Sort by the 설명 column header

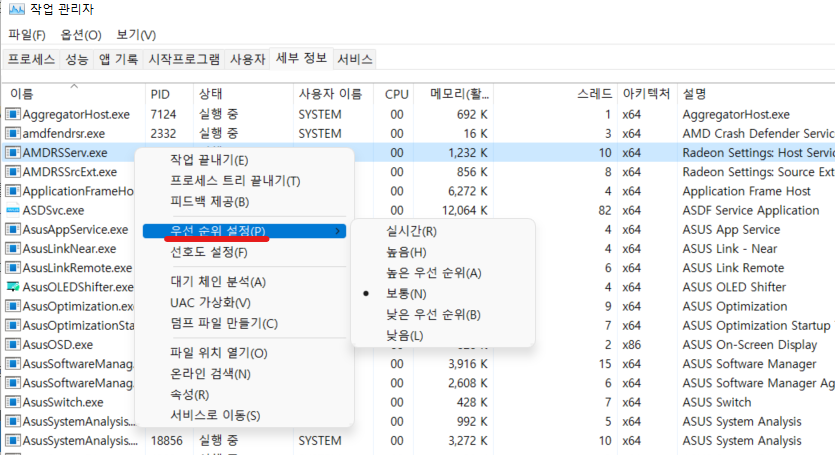coord(756,94)
